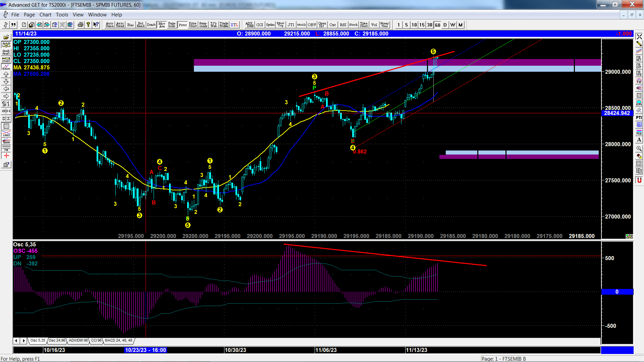644x362 pixels.
Task: Click the context help arrow icon
Action: (96, 25)
